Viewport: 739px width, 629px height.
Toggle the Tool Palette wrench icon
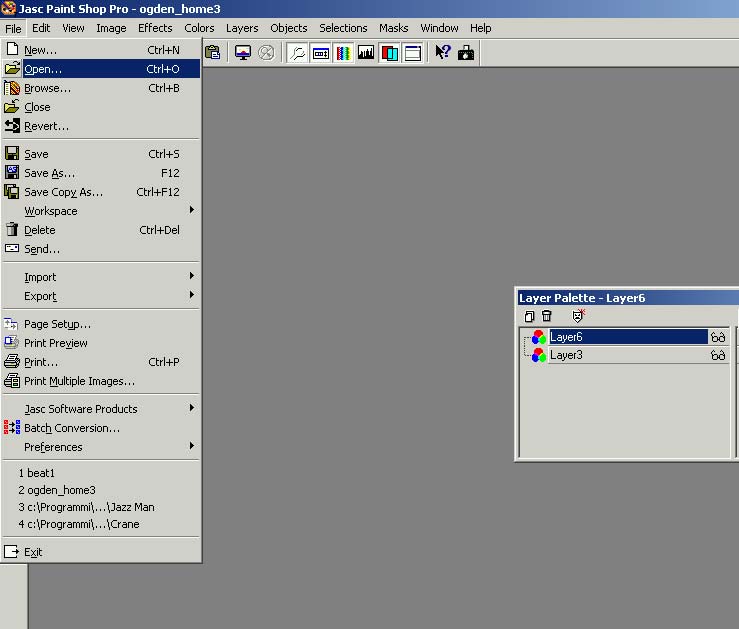click(297, 52)
